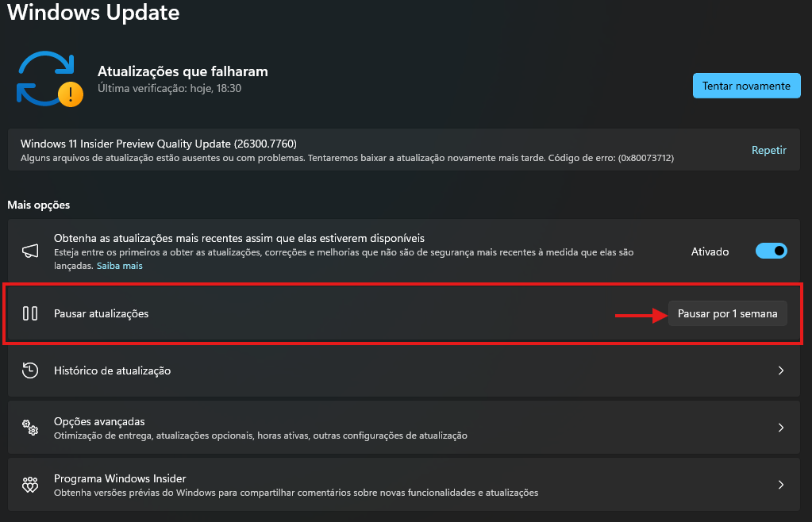Open the Saiba mais hyperlink
812x522 pixels.
(119, 265)
